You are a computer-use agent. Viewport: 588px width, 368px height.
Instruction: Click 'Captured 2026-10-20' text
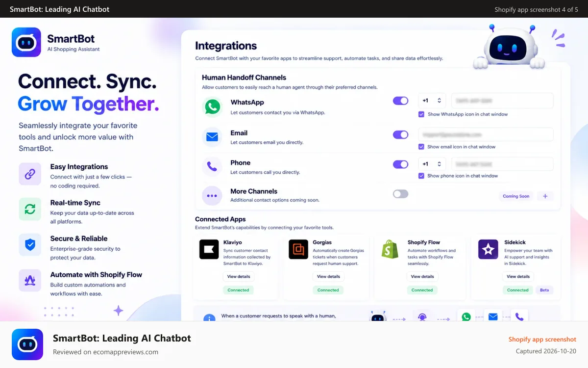coord(546,351)
